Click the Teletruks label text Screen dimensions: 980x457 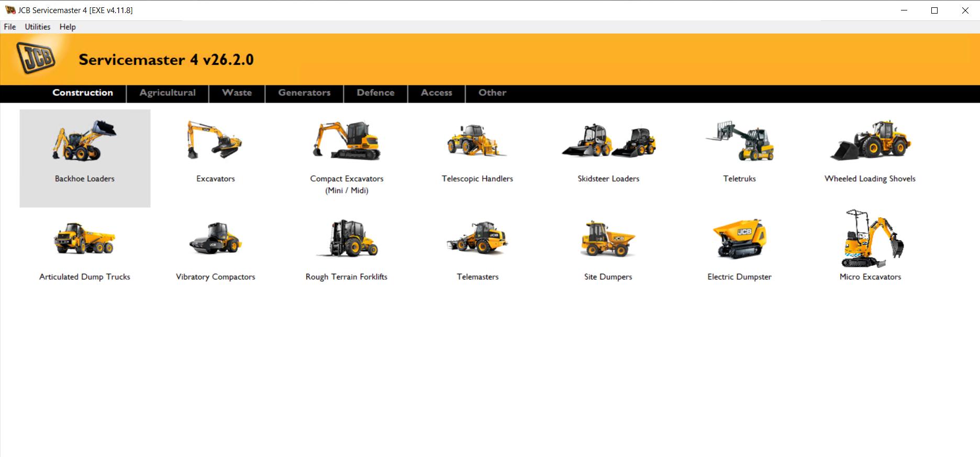[739, 179]
